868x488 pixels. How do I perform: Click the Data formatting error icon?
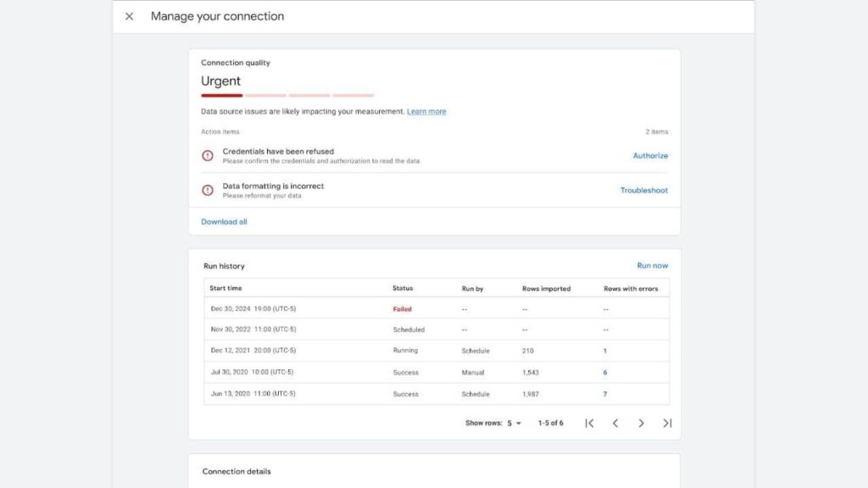[208, 191]
